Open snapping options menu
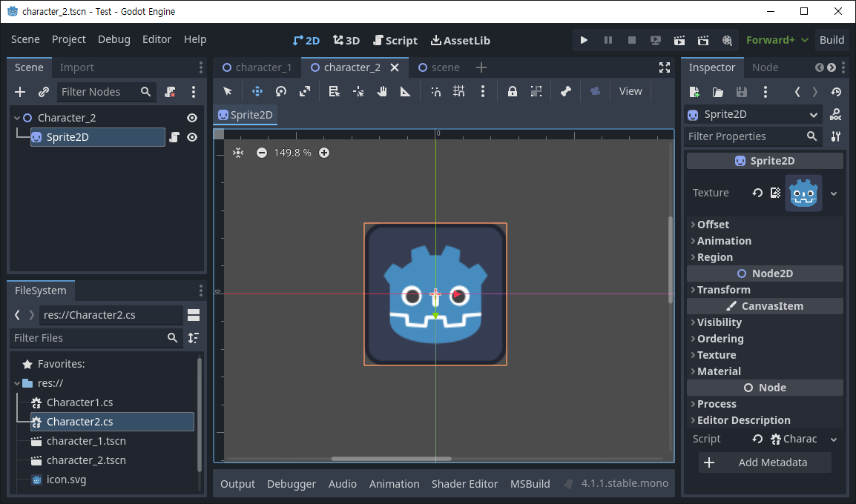 [x=483, y=92]
